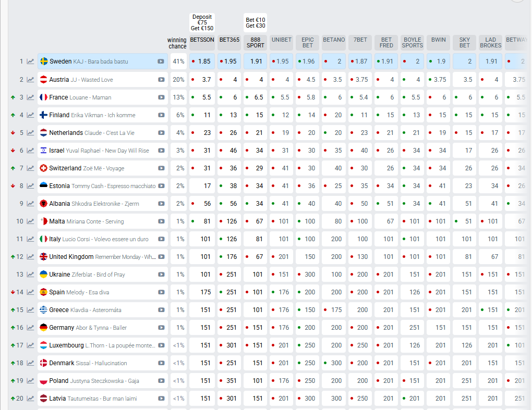532x410 pixels.
Task: Open the Sweden KAJ entry
Action: coord(103,61)
